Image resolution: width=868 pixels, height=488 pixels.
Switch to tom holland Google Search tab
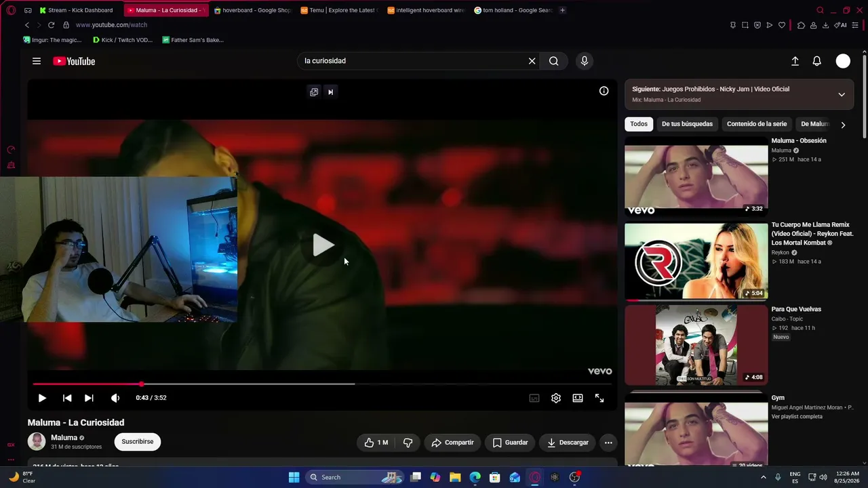(513, 10)
